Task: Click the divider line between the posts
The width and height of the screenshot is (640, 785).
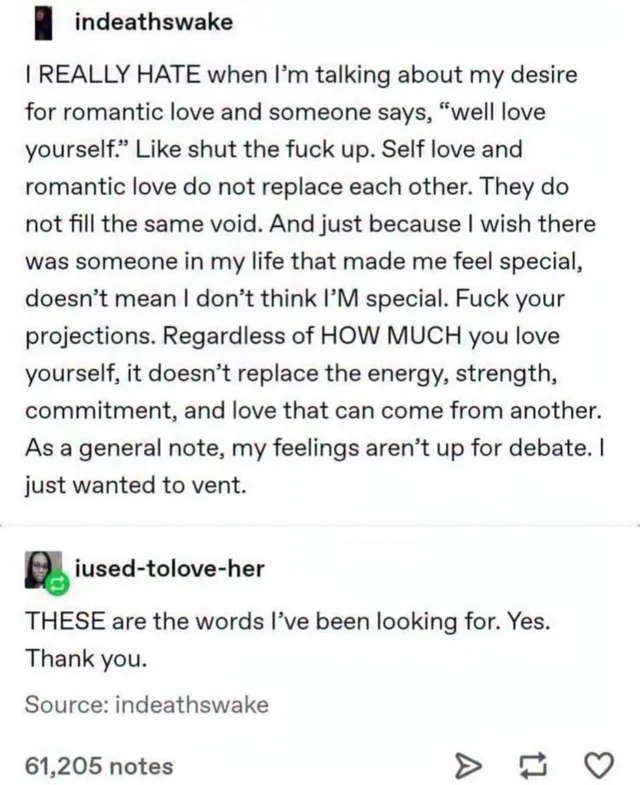Action: point(320,525)
